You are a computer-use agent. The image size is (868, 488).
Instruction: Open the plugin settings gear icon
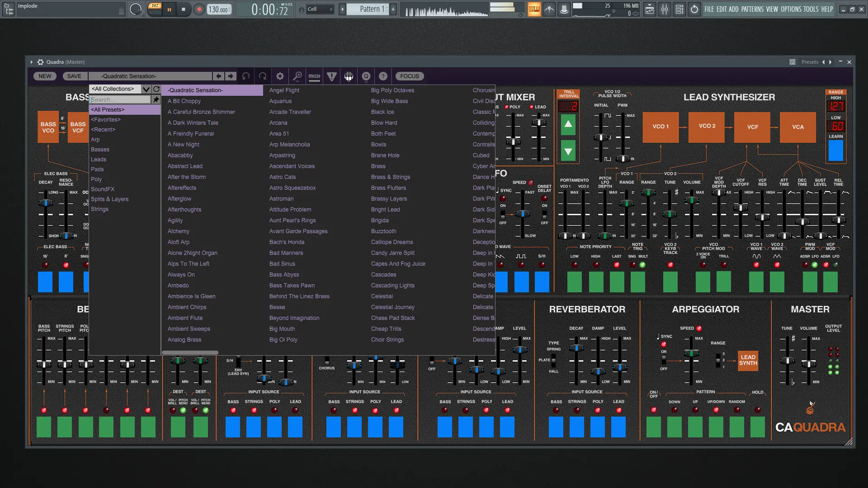coord(280,76)
